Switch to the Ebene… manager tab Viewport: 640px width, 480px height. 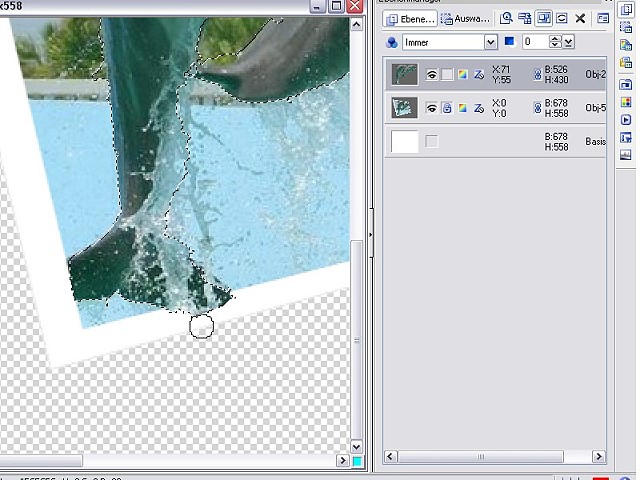(x=410, y=19)
